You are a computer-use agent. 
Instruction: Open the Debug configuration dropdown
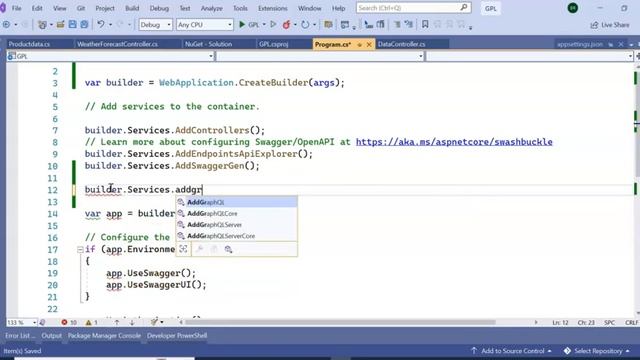coord(155,25)
